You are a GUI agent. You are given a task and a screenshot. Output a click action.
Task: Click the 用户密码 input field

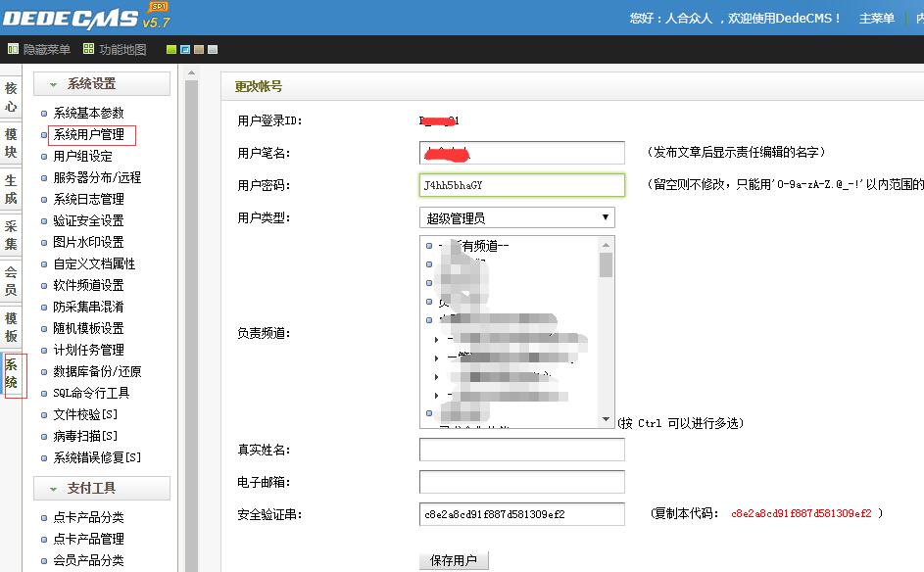pyautogui.click(x=521, y=185)
